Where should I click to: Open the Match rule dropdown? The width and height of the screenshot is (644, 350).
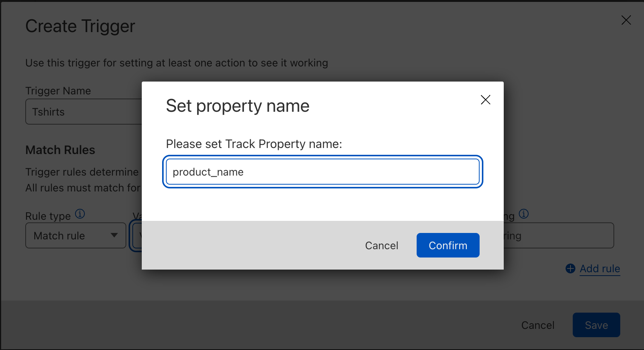point(75,235)
